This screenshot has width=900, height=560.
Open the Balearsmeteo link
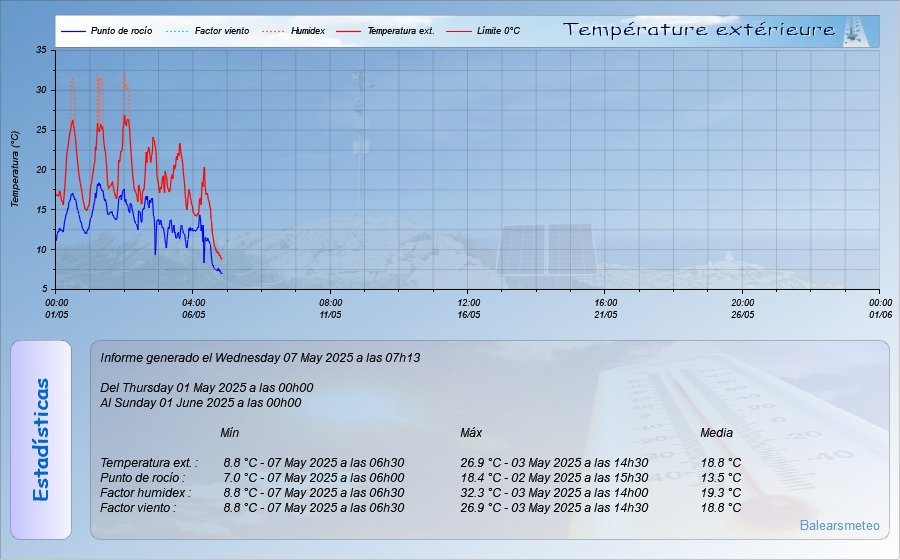(x=839, y=525)
